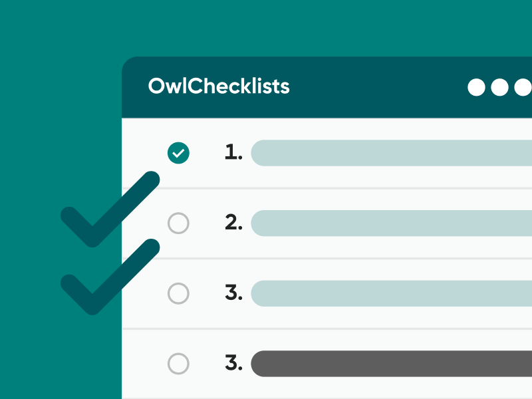The image size is (532, 399).
Task: Click the rightmost white dot in the header
Action: click(523, 87)
